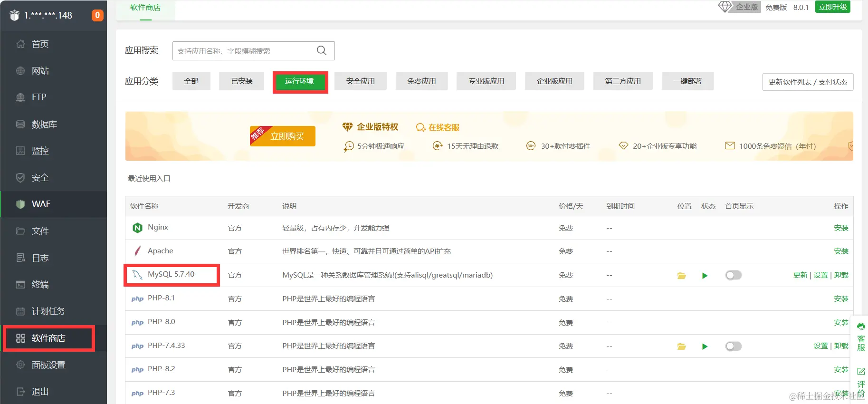Click 更新 for MySQL 5.7.40

[801, 275]
